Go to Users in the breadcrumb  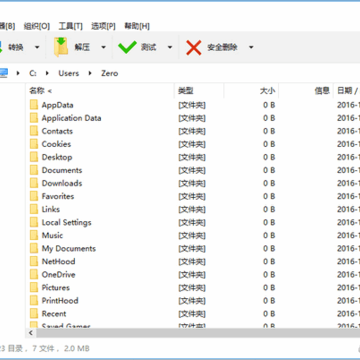pyautogui.click(x=69, y=73)
